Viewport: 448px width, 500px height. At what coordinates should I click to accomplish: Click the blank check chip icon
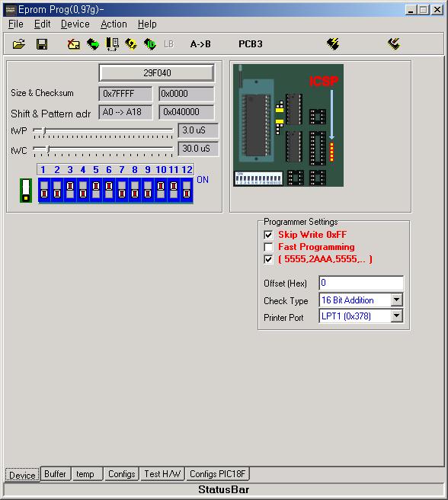(112, 44)
